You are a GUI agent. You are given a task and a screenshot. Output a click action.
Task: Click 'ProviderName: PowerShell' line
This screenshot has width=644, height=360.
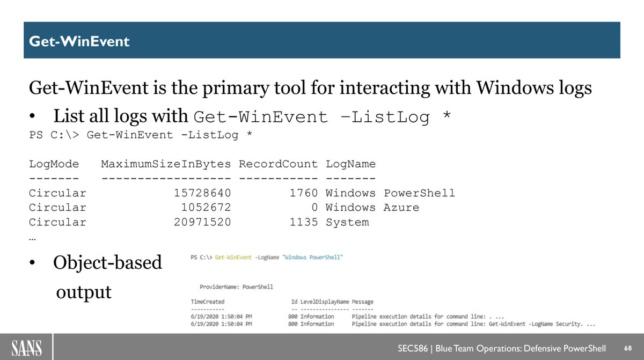tap(236, 287)
